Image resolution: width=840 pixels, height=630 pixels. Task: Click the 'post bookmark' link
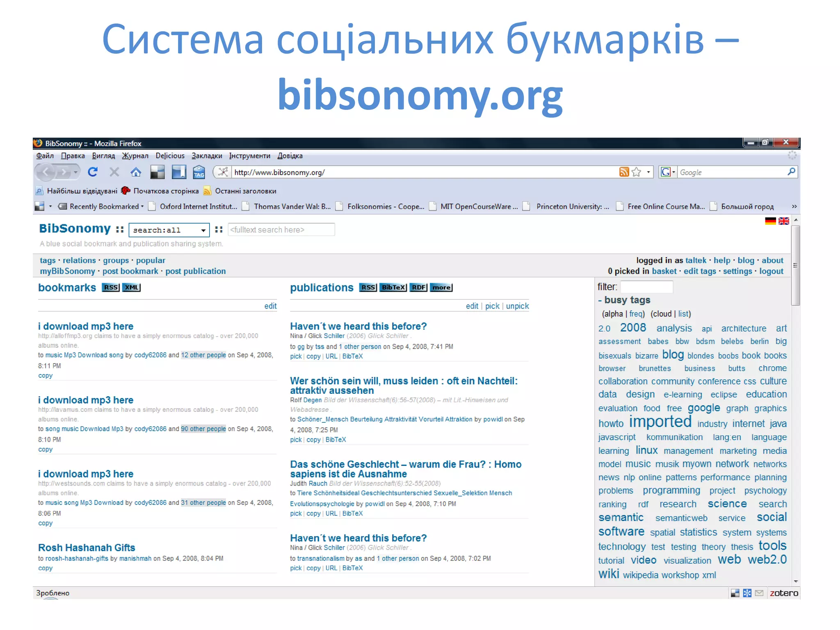pos(130,271)
